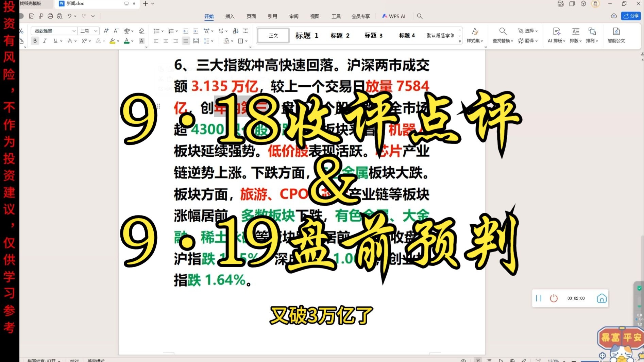644x362 pixels.
Task: Click the Undo arrow icon
Action: coord(69,16)
